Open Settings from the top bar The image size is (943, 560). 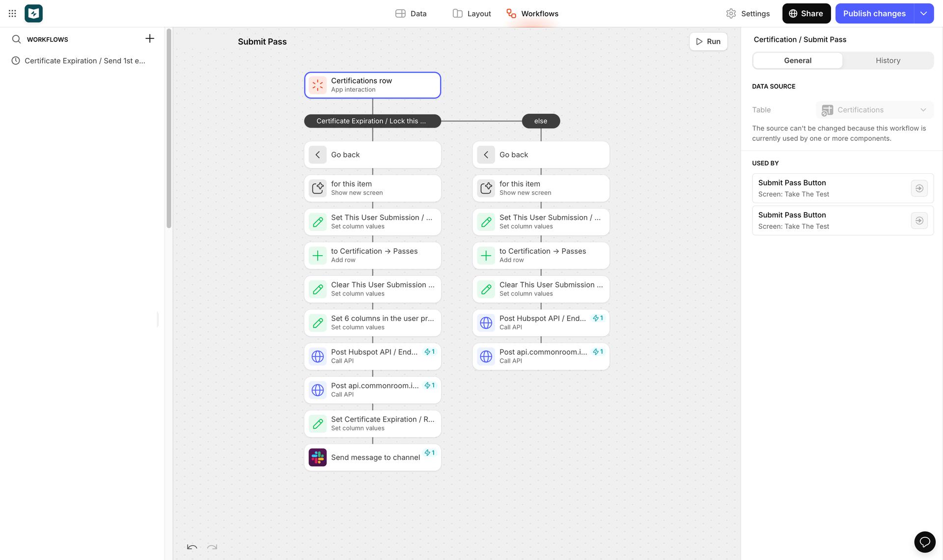748,13
